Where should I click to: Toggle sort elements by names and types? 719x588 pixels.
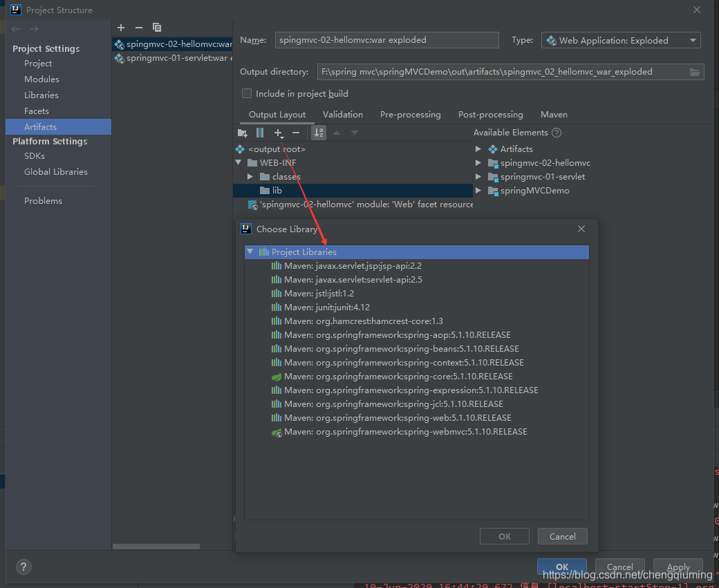(x=319, y=133)
